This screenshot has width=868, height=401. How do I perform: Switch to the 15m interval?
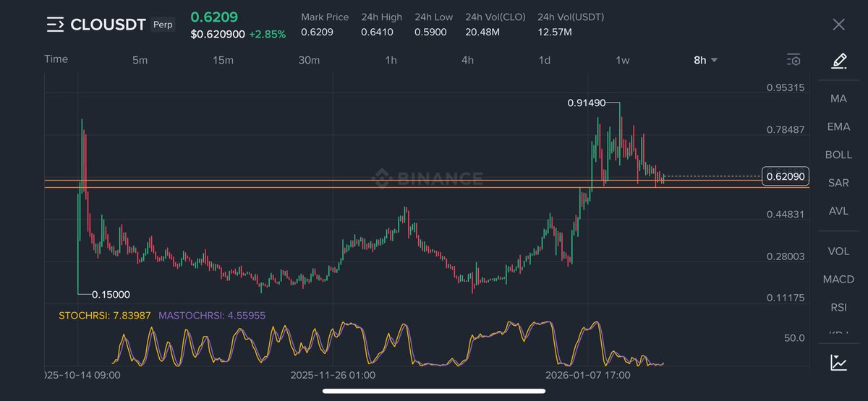coord(224,60)
